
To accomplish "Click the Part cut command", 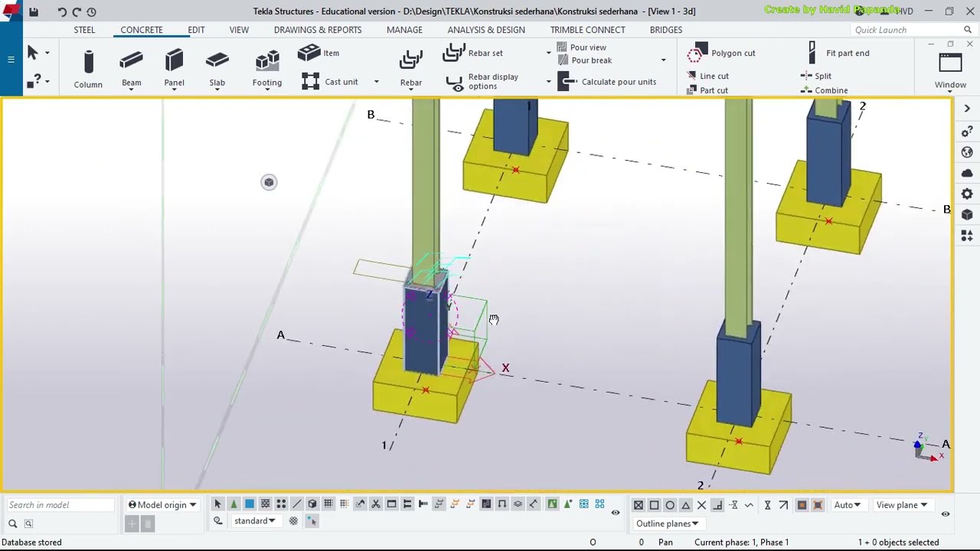I will [707, 90].
